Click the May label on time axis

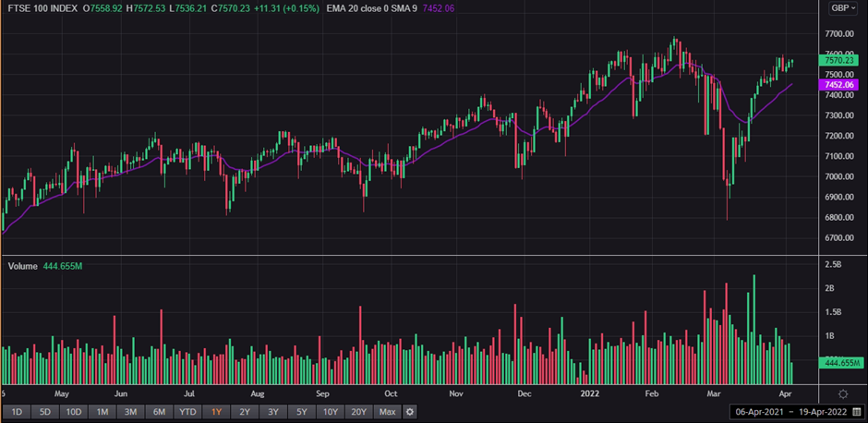point(62,394)
